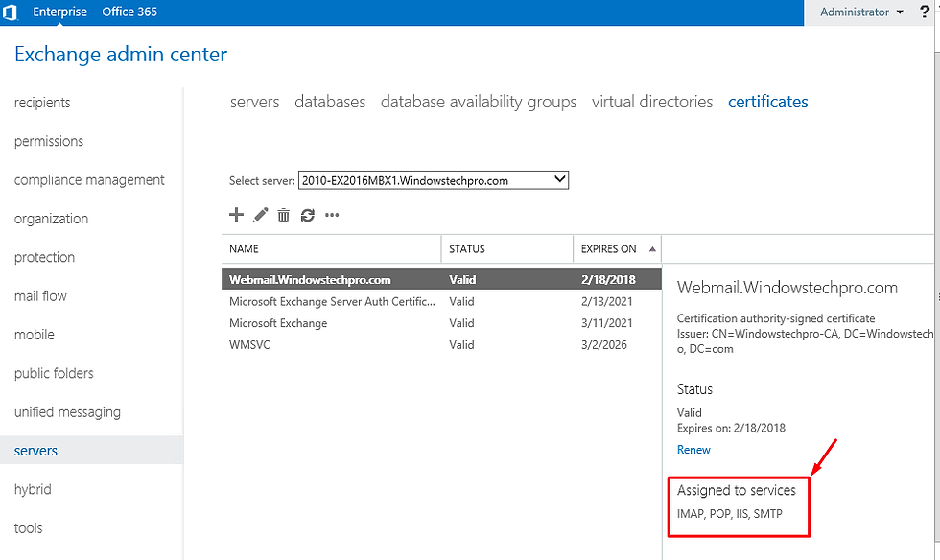The height and width of the screenshot is (560, 940).
Task: Edit selected certificate with pencil icon
Action: pyautogui.click(x=260, y=215)
